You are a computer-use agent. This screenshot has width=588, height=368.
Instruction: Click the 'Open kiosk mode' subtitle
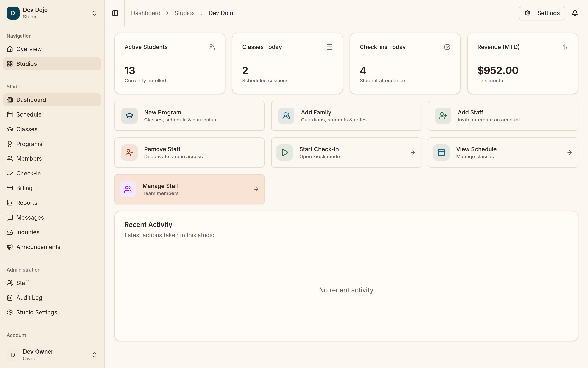(320, 156)
